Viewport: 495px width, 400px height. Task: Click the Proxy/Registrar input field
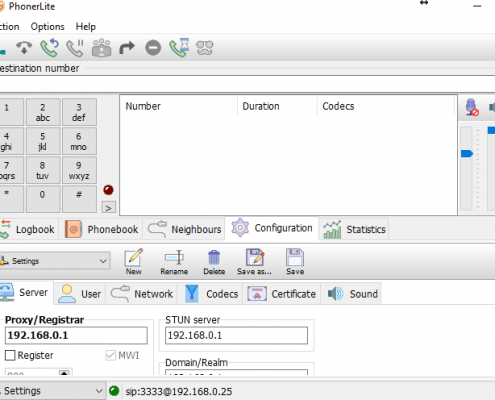[x=76, y=335]
